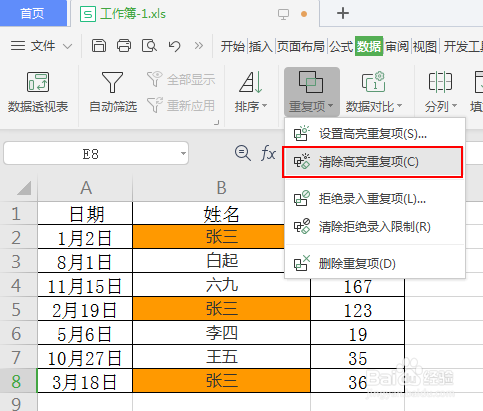Click the cell with value 123
This screenshot has width=483, height=411.
coord(358,309)
